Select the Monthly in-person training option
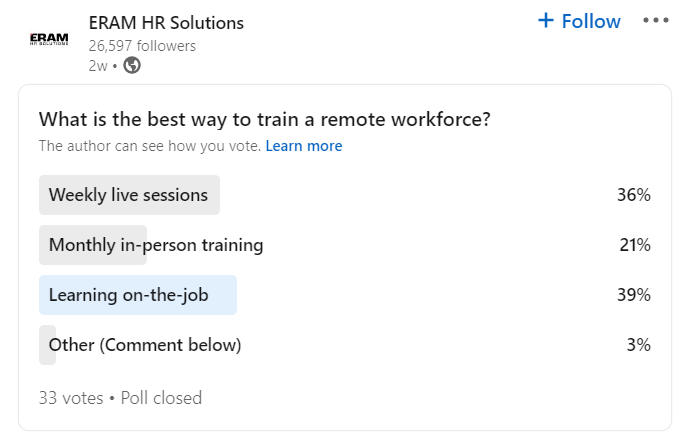Image resolution: width=678 pixels, height=433 pixels. pos(345,245)
